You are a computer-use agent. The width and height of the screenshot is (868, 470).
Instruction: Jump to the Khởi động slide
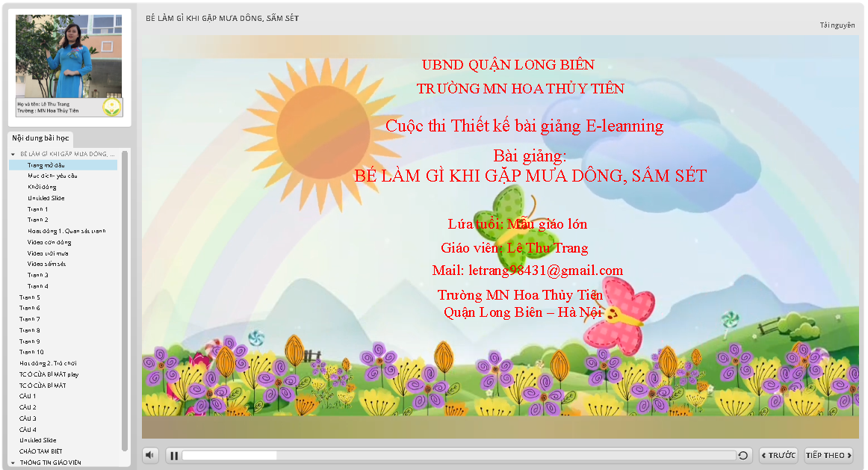point(42,187)
